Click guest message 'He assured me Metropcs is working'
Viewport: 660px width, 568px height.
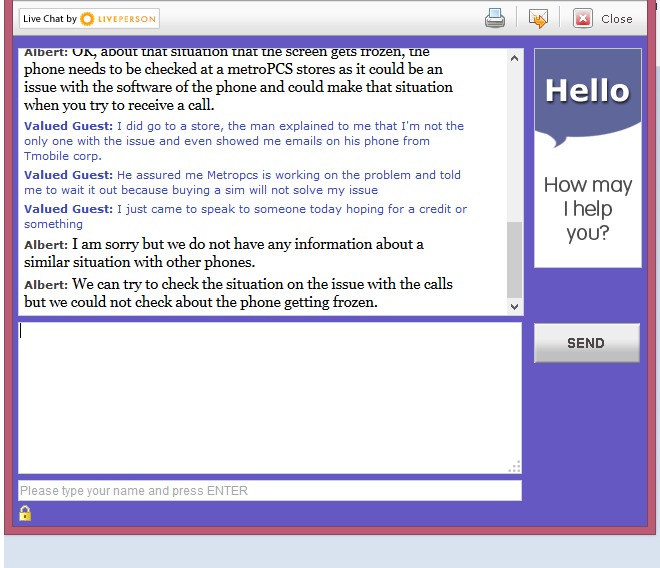pos(242,182)
